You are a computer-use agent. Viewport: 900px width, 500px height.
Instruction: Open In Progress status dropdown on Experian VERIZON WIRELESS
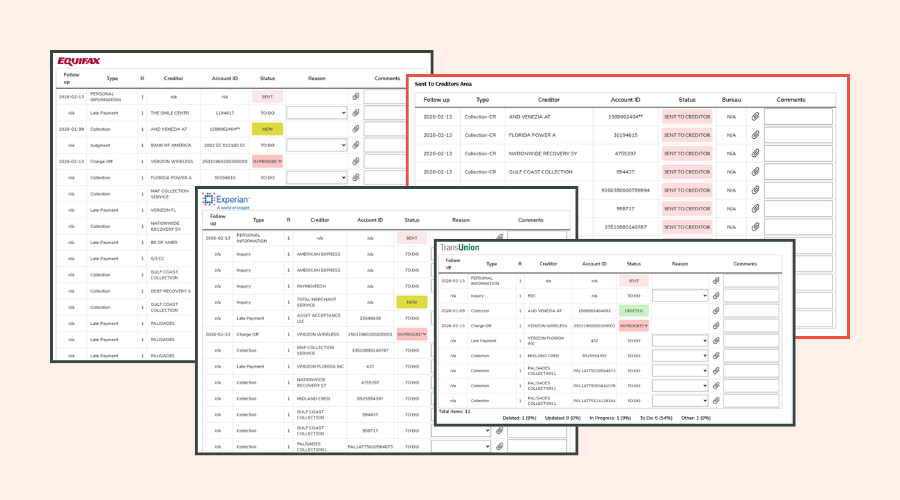pyautogui.click(x=412, y=334)
